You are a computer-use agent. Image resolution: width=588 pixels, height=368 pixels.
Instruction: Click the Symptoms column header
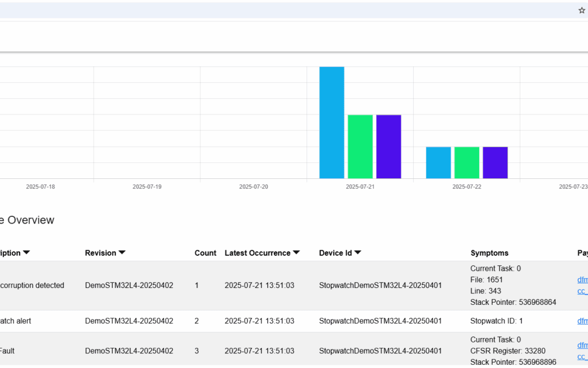(x=489, y=253)
